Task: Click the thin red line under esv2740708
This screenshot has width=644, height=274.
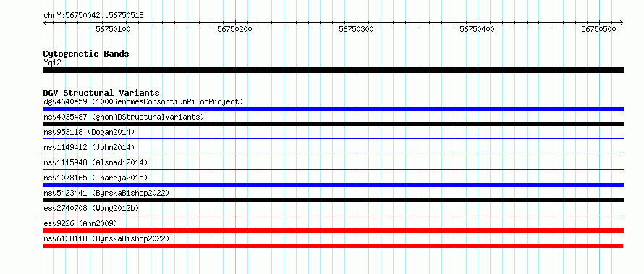Action: pyautogui.click(x=333, y=215)
